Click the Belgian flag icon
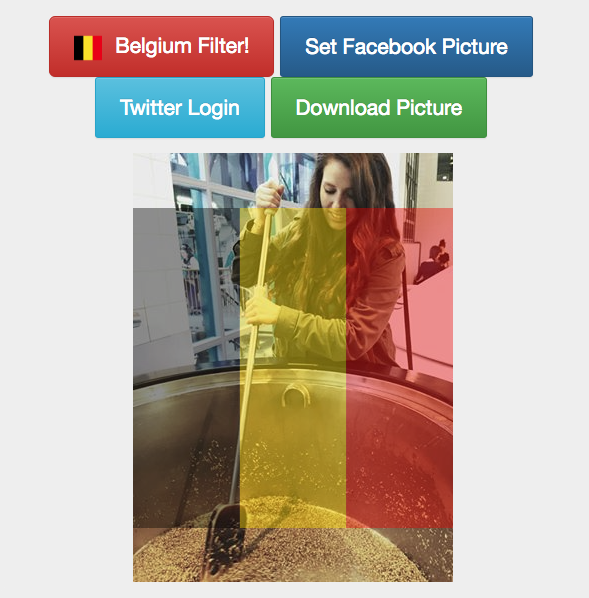589x598 pixels. click(88, 48)
